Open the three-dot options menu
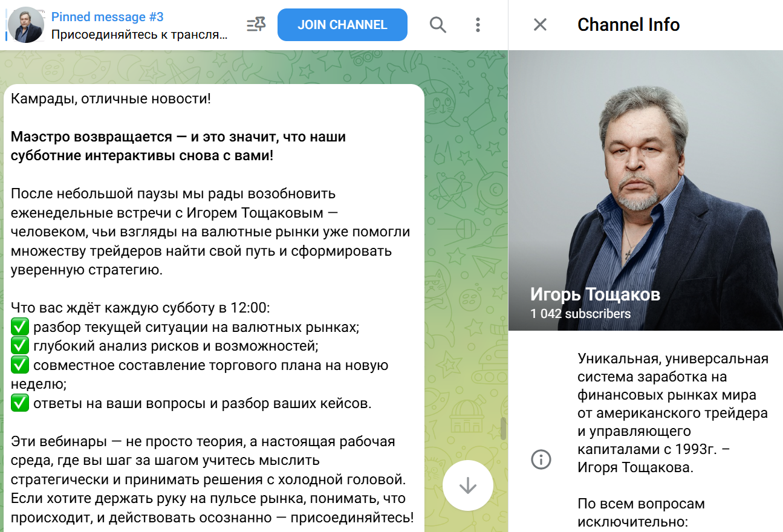This screenshot has height=532, width=783. tap(478, 25)
